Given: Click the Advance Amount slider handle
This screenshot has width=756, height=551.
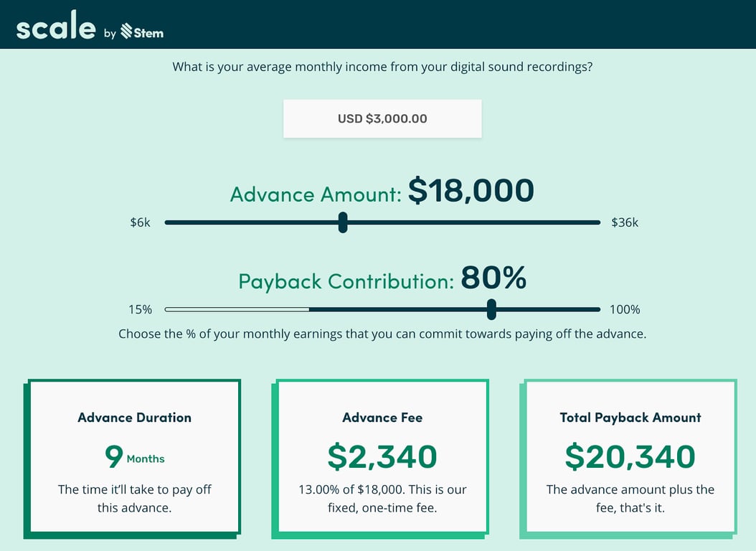Looking at the screenshot, I should click(x=343, y=222).
